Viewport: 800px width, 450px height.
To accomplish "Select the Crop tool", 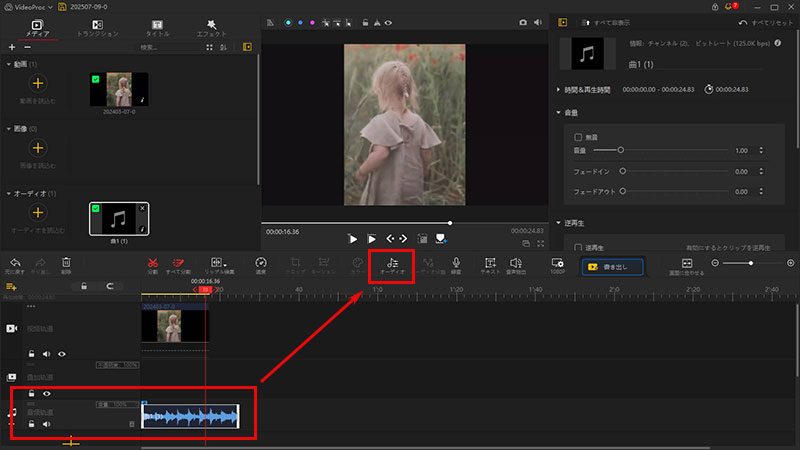I will (x=295, y=265).
